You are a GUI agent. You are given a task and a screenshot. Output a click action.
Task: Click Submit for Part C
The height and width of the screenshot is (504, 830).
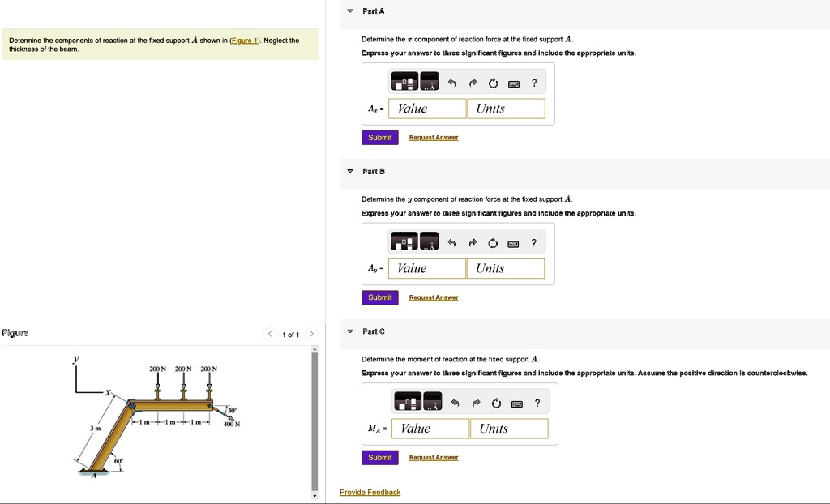(379, 457)
